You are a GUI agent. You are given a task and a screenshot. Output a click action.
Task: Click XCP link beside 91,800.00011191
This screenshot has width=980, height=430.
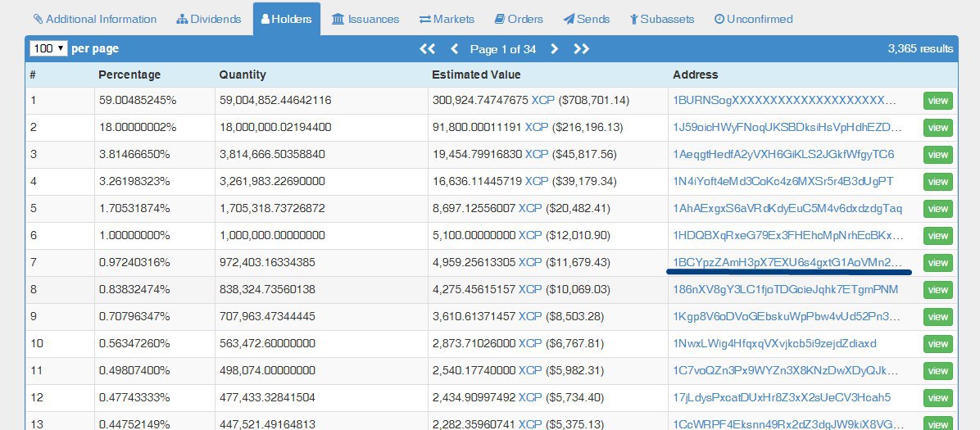[x=536, y=127]
